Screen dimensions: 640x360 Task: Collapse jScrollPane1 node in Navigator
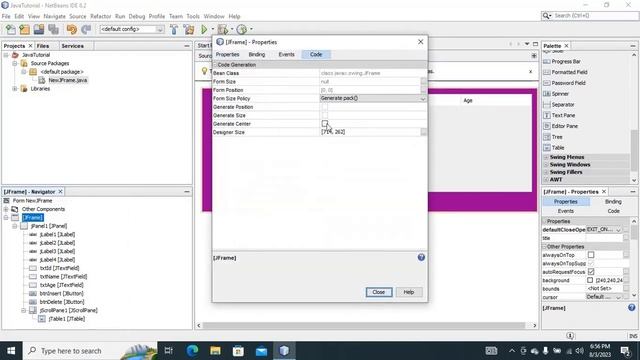23,310
